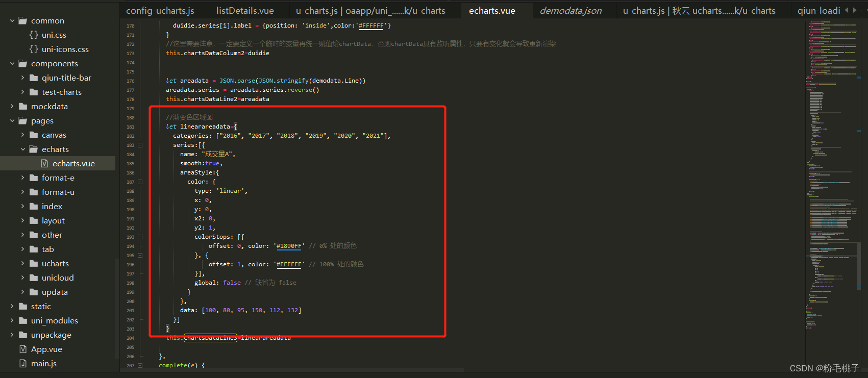
Task: Click the main.js file icon
Action: pyautogui.click(x=23, y=363)
